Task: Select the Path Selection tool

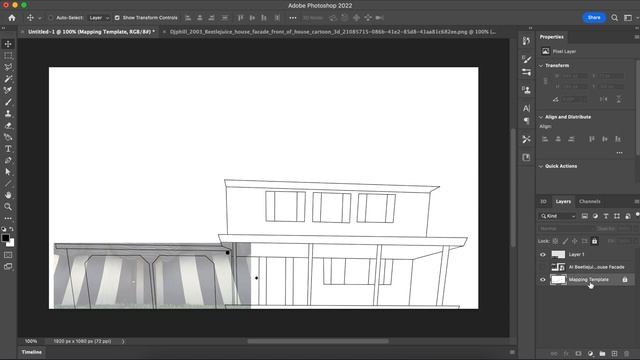Action: point(8,172)
